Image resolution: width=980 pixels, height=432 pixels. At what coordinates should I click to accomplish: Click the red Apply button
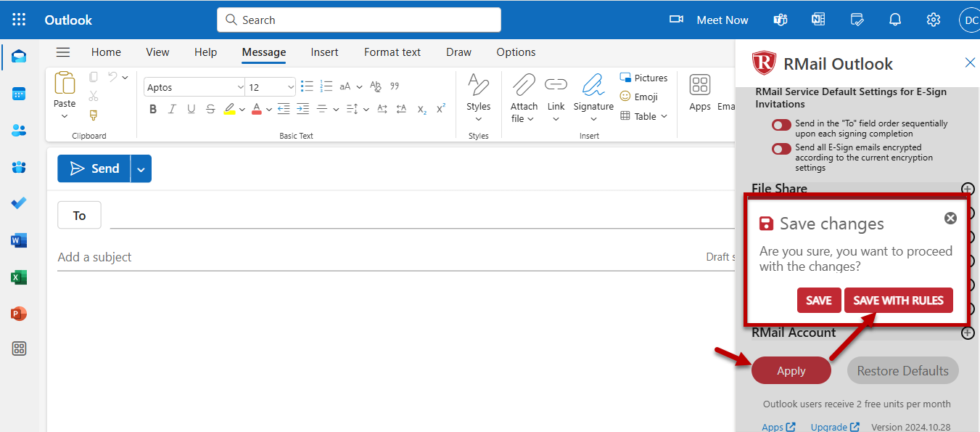(x=791, y=371)
